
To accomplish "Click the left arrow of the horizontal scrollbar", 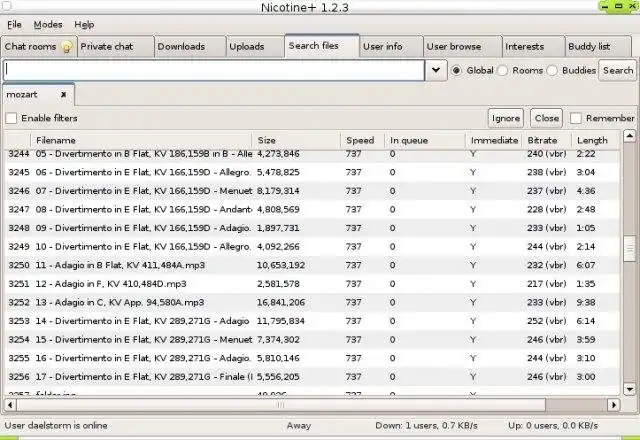I will [x=10, y=405].
